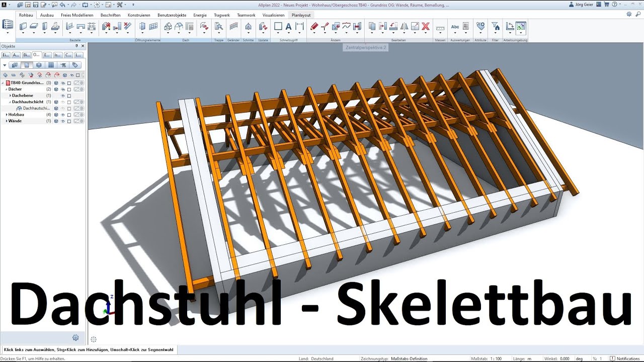Select the dimension line tool in Schnellzugriff
This screenshot has height=362, width=644.
coord(299,26)
